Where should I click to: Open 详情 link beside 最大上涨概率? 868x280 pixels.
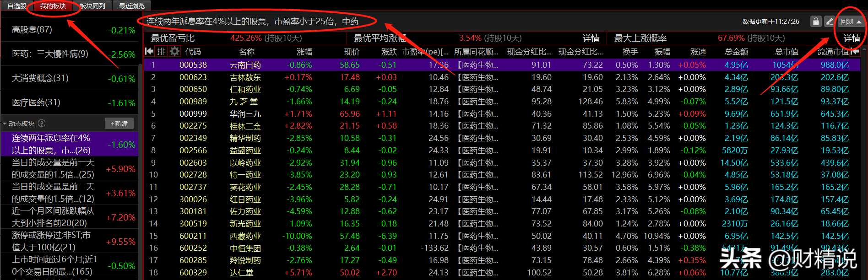tap(852, 38)
